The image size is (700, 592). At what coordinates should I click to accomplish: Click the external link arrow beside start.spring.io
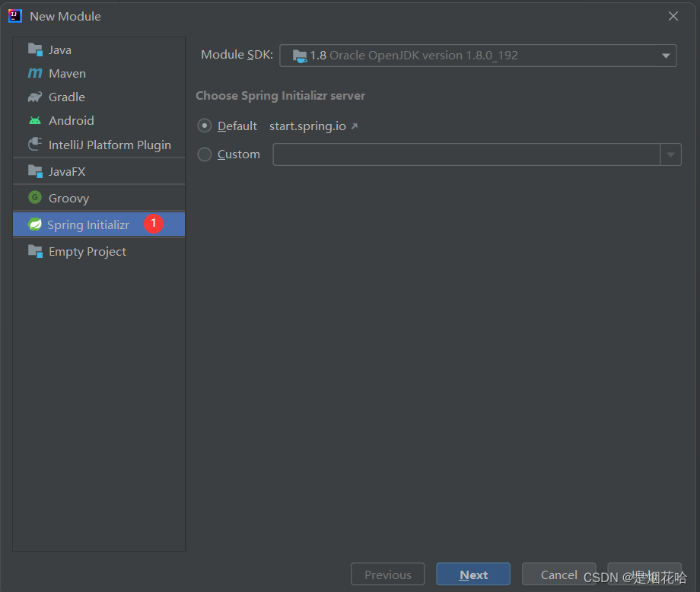[355, 126]
